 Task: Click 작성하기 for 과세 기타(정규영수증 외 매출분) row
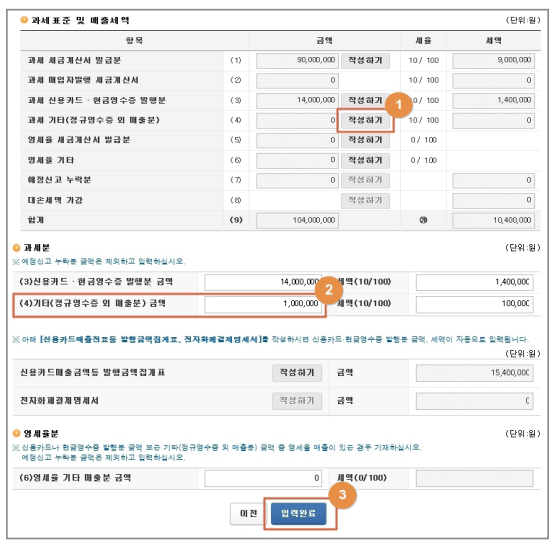(x=365, y=120)
